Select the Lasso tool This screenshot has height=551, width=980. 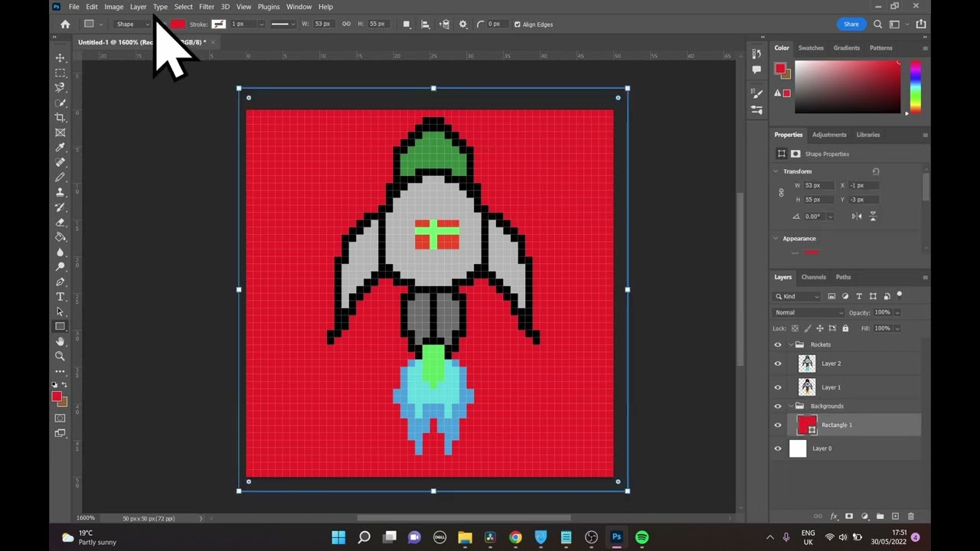point(60,87)
